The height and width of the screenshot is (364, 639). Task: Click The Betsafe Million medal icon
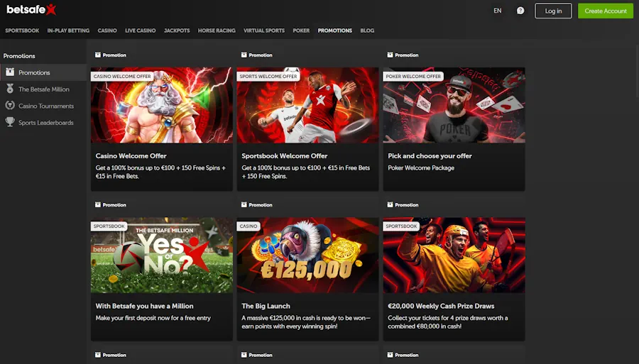10,89
